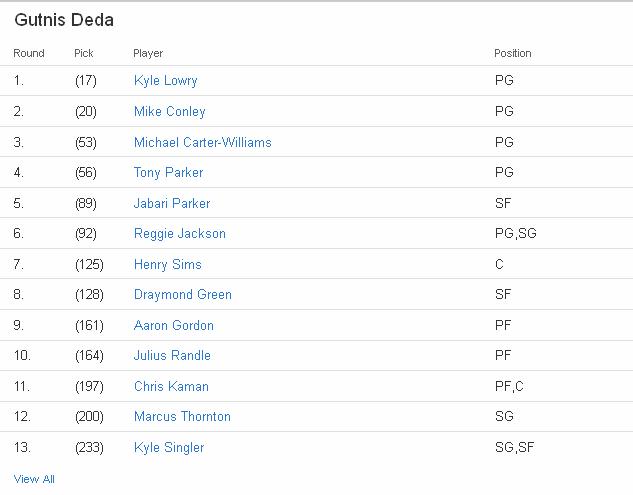Click the Round column header
Screen dimensions: 633x495
[29, 53]
